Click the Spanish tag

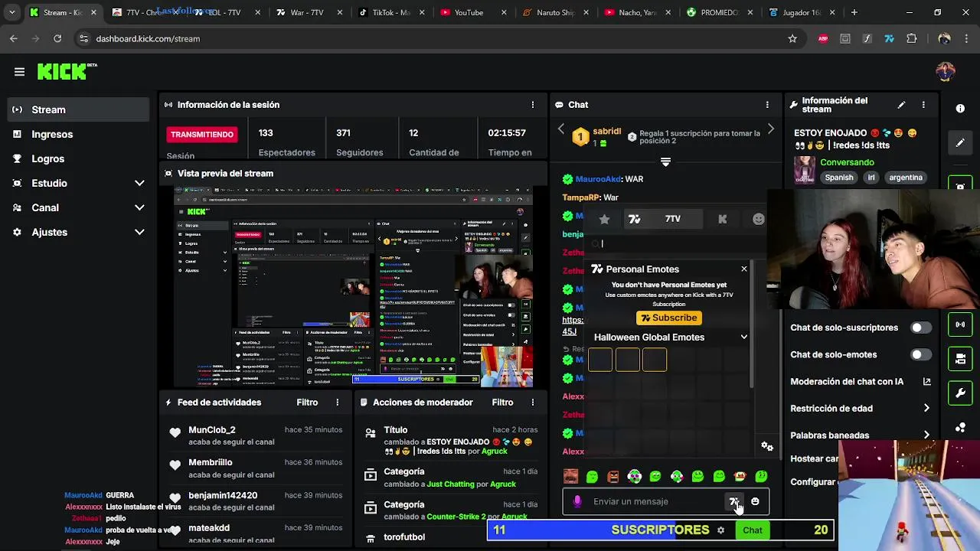839,178
